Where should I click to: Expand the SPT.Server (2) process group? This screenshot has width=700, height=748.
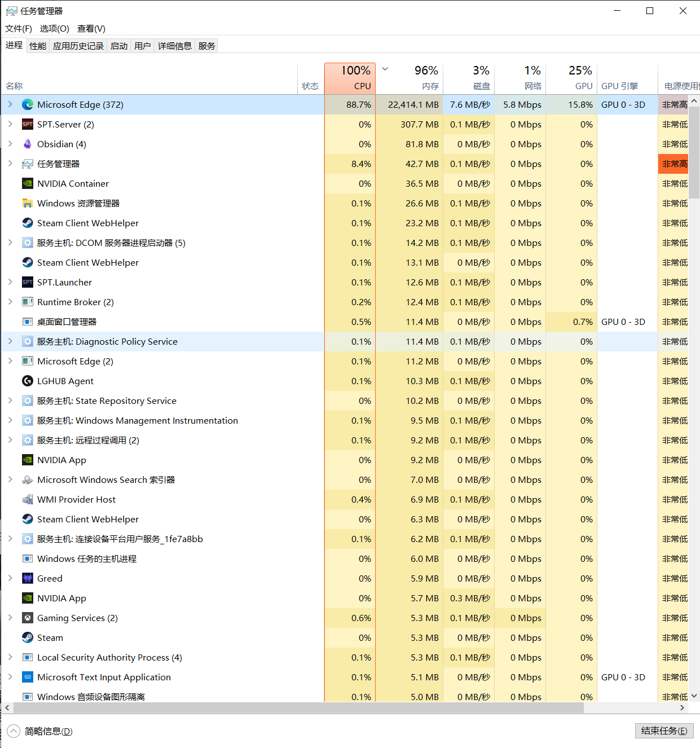coord(10,124)
